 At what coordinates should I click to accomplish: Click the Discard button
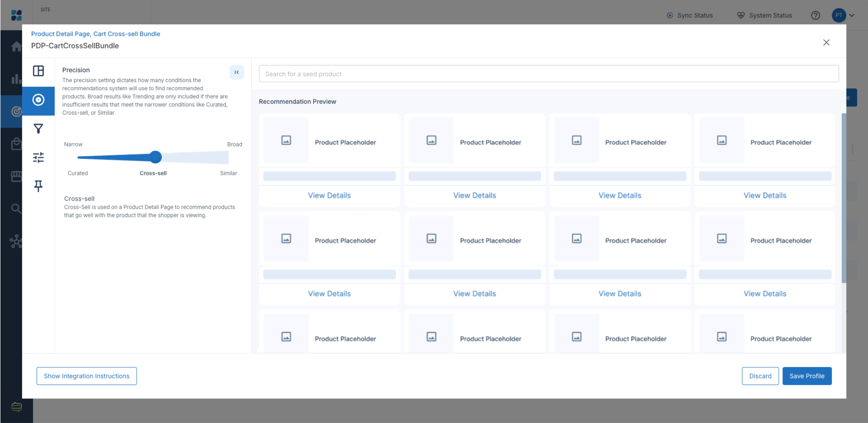click(x=760, y=376)
